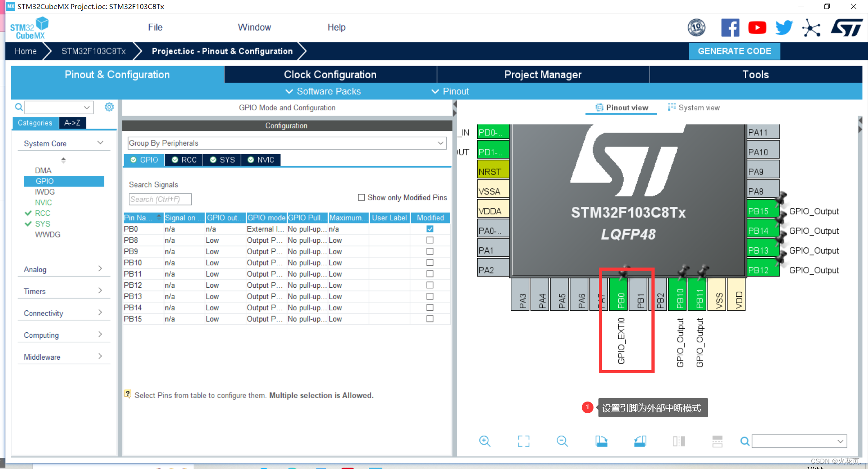Click the ST logo icon
Screen dimensions: 868x469
846,28
